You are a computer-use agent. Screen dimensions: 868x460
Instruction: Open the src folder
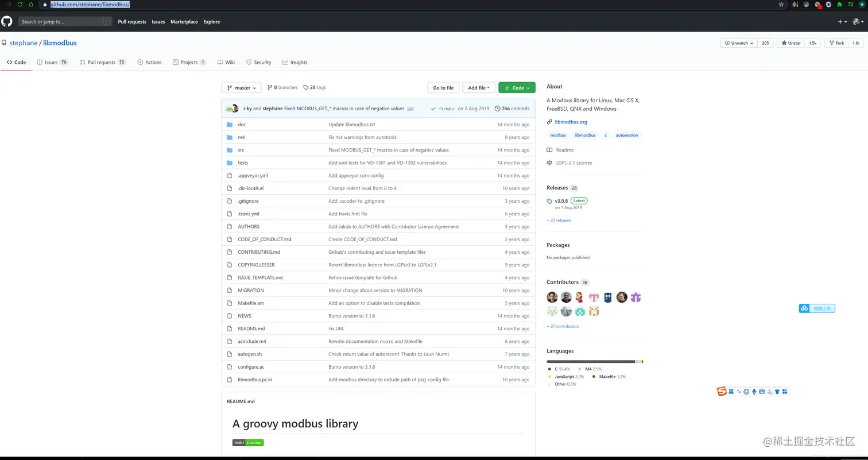click(x=241, y=150)
